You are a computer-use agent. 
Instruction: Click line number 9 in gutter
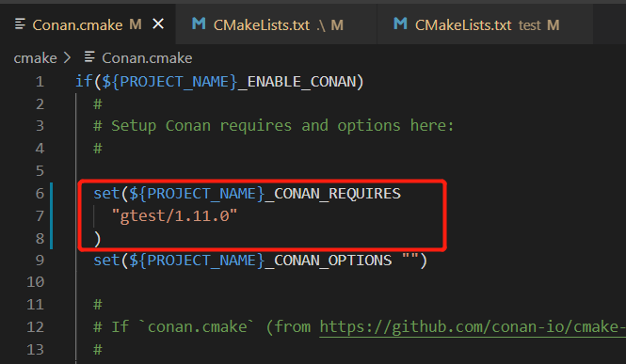(40, 261)
